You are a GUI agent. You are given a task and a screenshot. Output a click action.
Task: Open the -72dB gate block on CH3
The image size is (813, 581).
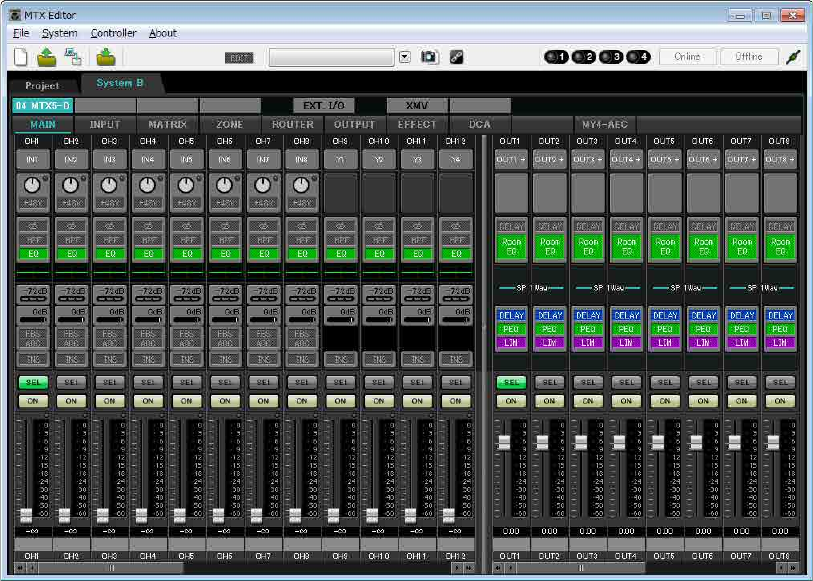[109, 294]
